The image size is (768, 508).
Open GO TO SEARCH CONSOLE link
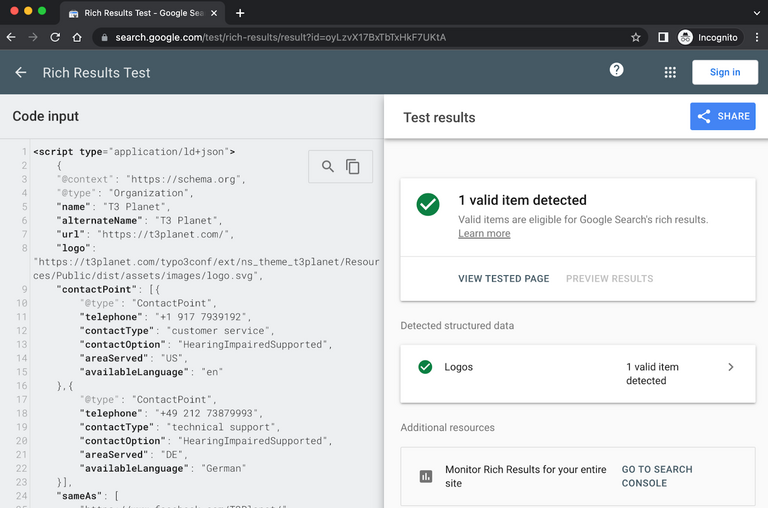657,476
